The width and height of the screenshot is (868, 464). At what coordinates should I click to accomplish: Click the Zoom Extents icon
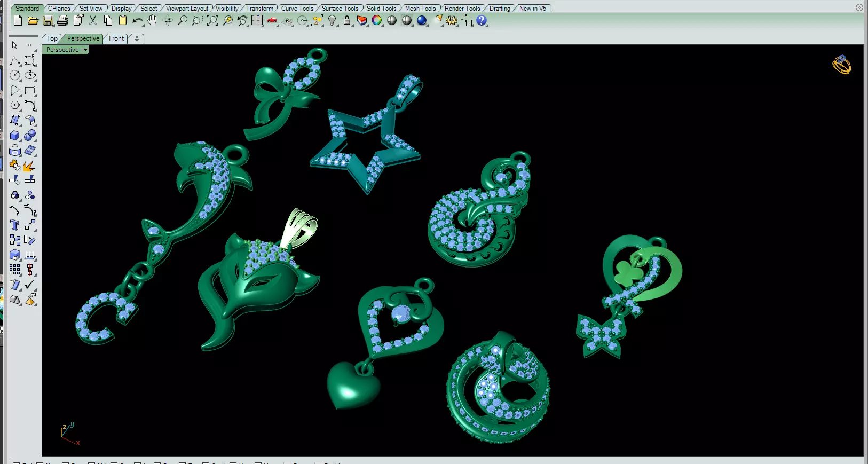(212, 20)
